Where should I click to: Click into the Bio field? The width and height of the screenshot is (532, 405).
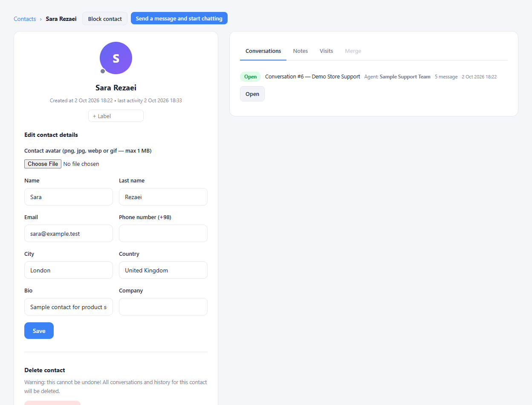pos(69,307)
